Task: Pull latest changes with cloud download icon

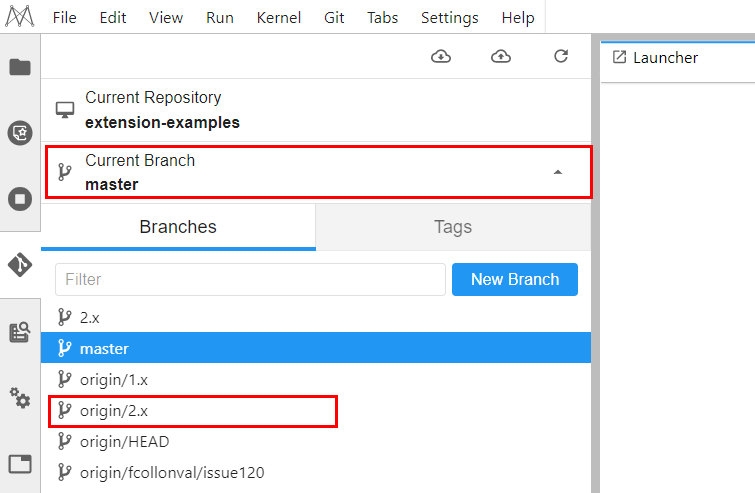Action: pyautogui.click(x=441, y=56)
